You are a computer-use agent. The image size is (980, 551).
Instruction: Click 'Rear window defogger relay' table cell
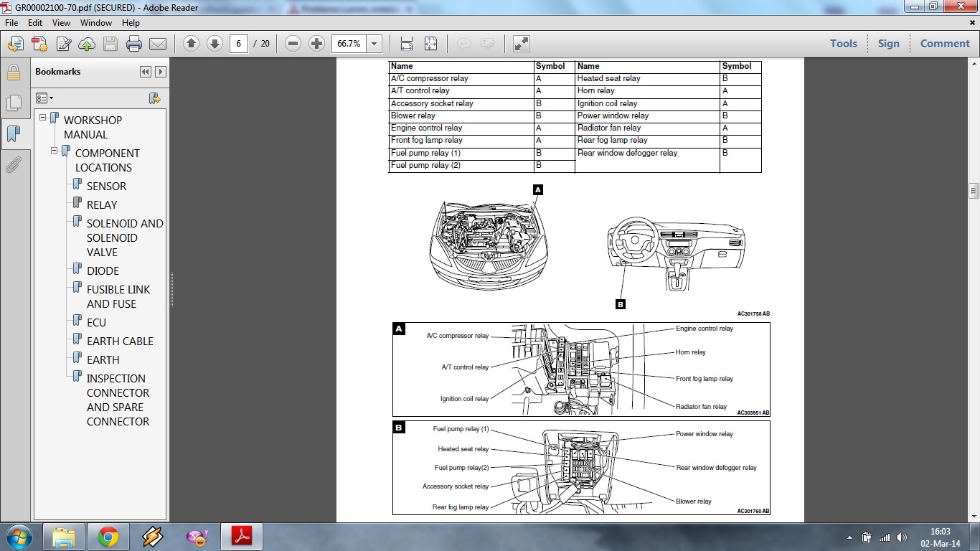[648, 159]
